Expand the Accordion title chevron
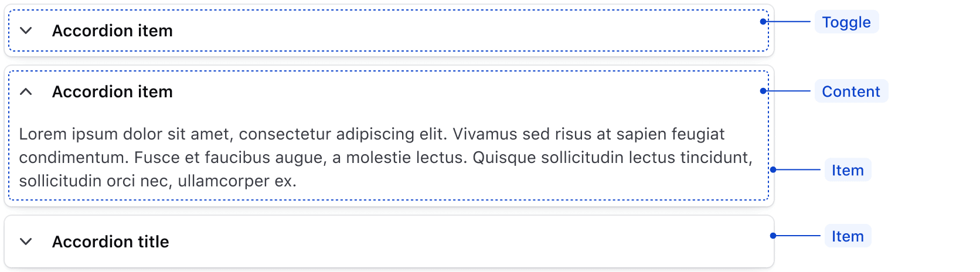Viewport: 980px width, 272px height. tap(26, 242)
